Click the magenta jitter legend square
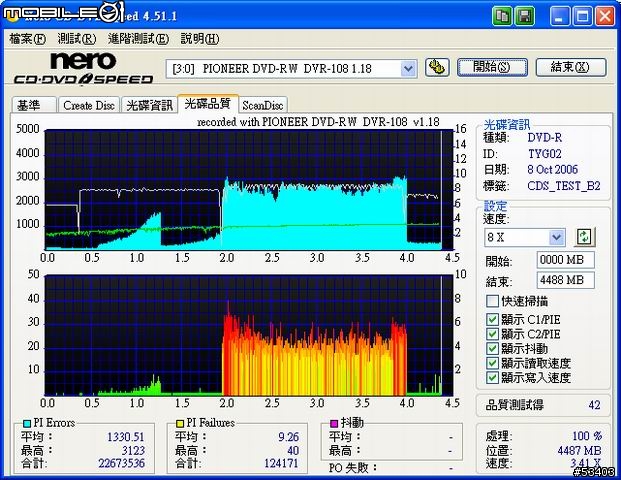 coord(334,424)
